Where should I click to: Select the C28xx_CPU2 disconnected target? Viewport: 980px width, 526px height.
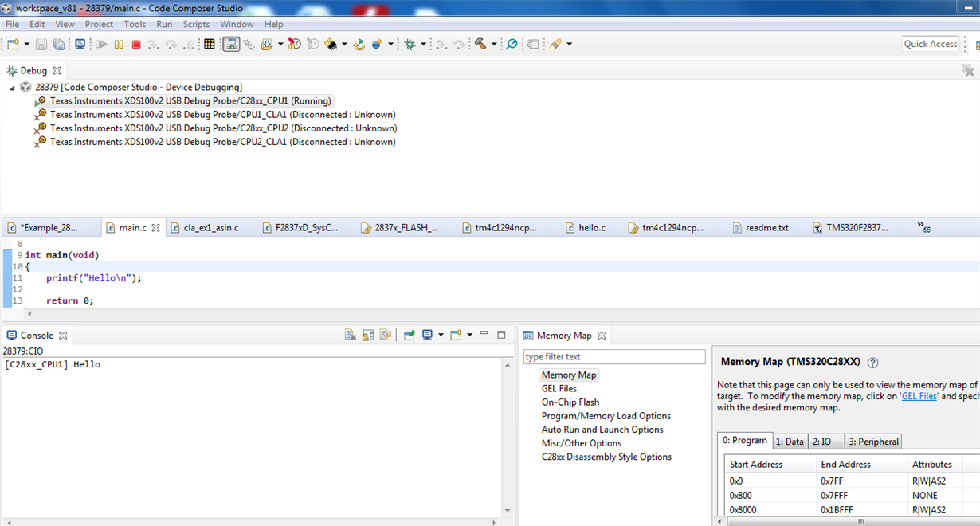pyautogui.click(x=215, y=128)
